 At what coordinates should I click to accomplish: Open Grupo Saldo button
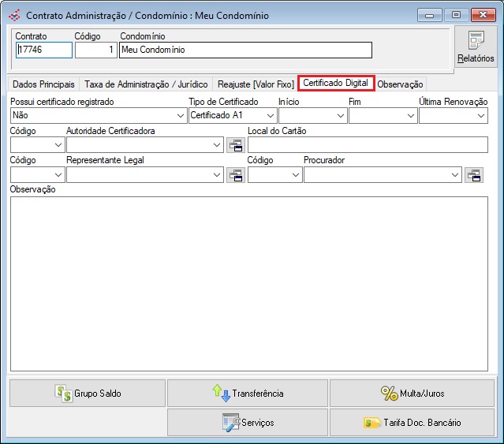pos(88,393)
